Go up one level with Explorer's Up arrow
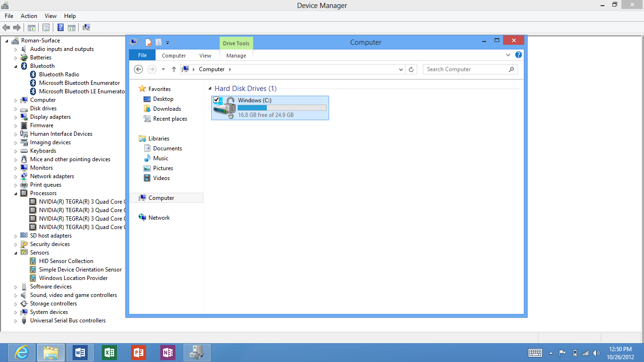The image size is (644, 362). (x=174, y=69)
